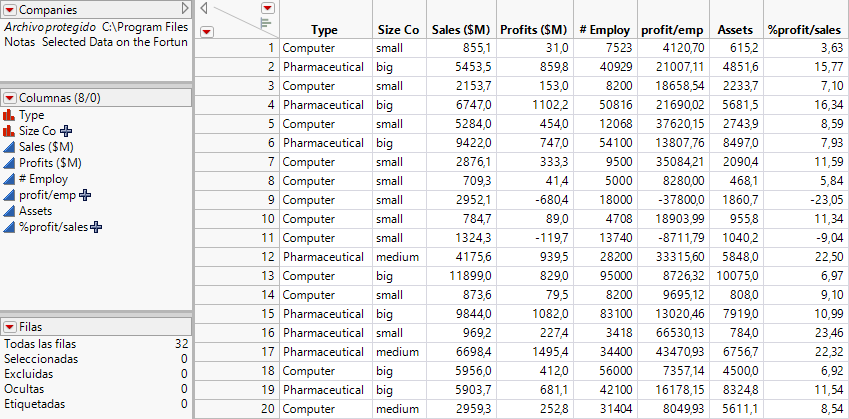The width and height of the screenshot is (849, 419).
Task: Open the column options red triangle in grid corner
Action: point(266,8)
